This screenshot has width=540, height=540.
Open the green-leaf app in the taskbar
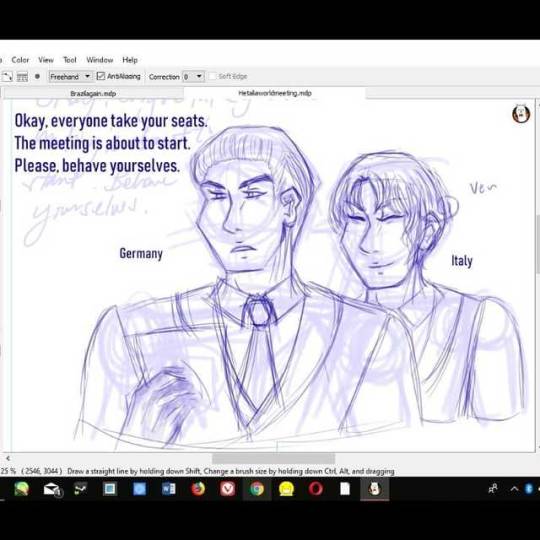[21, 489]
